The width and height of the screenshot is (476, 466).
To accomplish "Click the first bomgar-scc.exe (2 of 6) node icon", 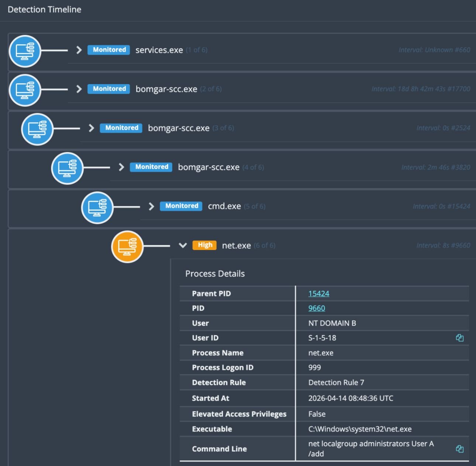I will point(25,90).
